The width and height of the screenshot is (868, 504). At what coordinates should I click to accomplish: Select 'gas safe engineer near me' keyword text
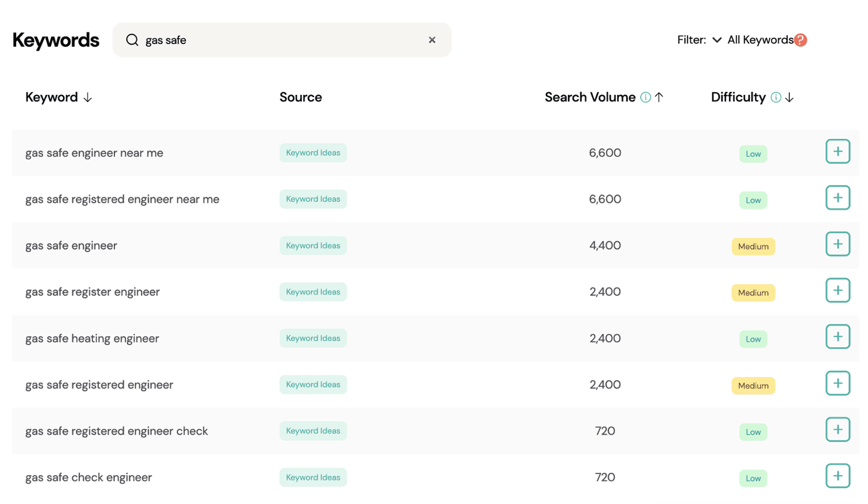[94, 153]
